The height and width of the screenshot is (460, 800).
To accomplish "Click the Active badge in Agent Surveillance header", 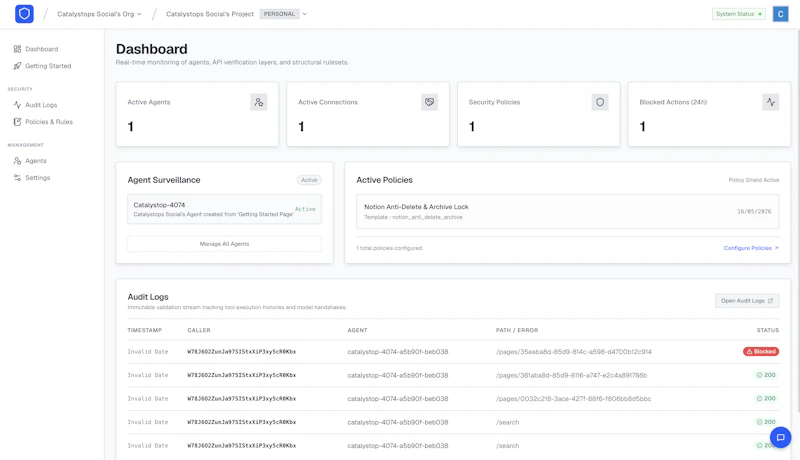I will [x=309, y=180].
